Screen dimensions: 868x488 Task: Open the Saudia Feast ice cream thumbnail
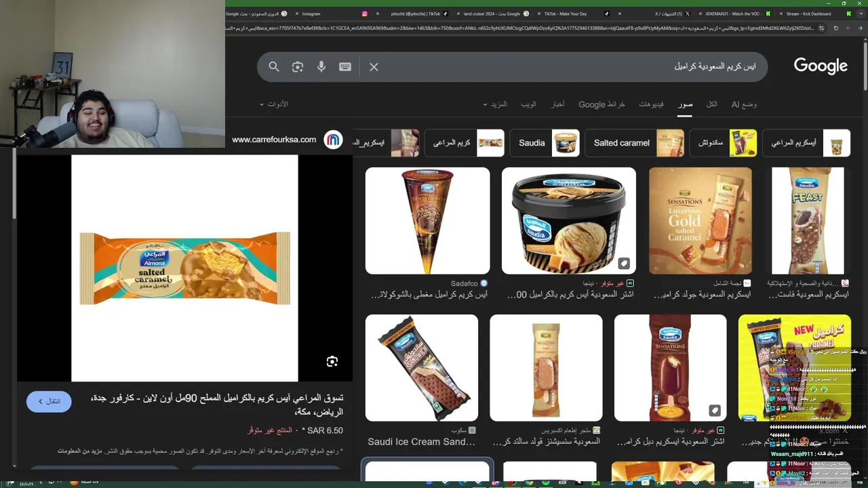point(808,221)
